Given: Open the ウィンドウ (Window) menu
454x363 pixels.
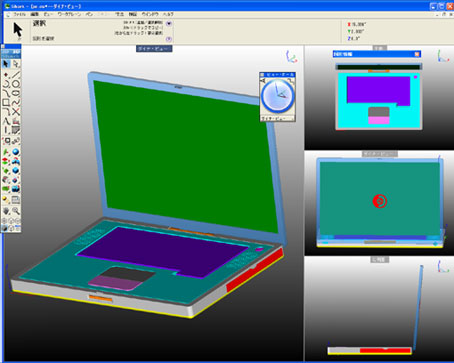Looking at the screenshot, I should [x=150, y=14].
